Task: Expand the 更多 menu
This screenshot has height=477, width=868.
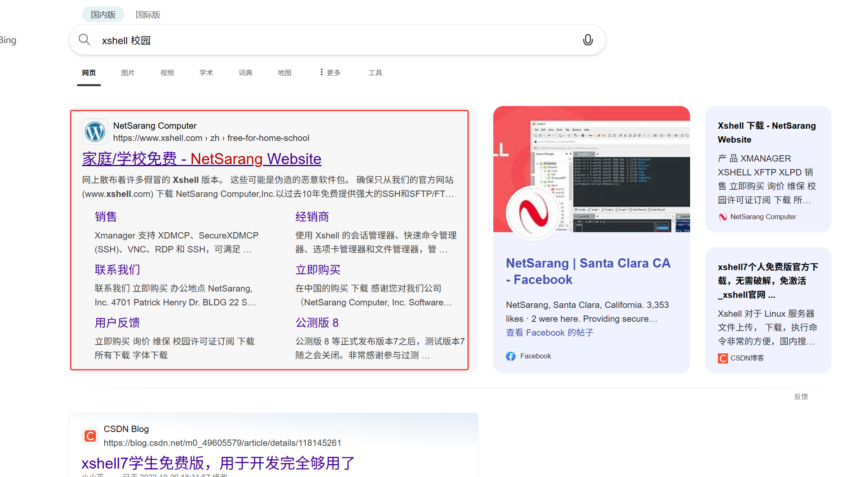Action: pos(331,73)
